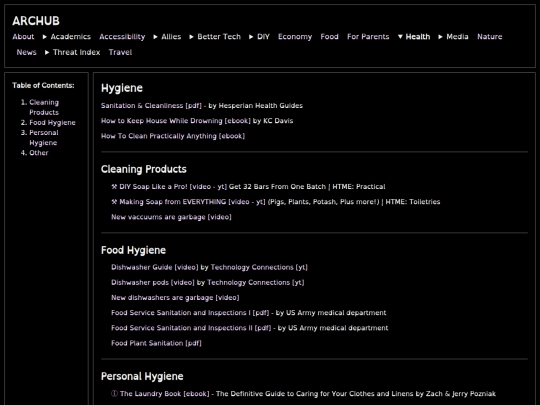Screen dimensions: 540x405
Task: Open the Nature nav item
Action: 489,37
